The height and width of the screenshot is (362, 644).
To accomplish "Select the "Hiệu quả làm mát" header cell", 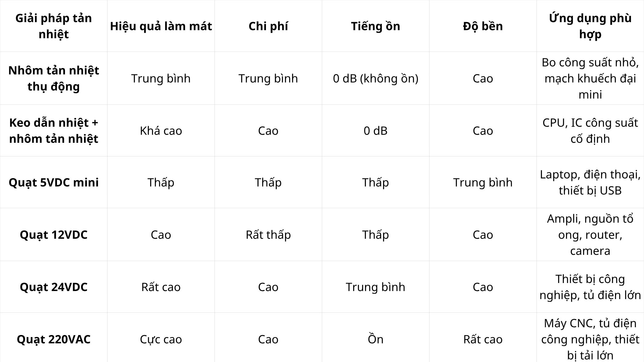I will (161, 26).
